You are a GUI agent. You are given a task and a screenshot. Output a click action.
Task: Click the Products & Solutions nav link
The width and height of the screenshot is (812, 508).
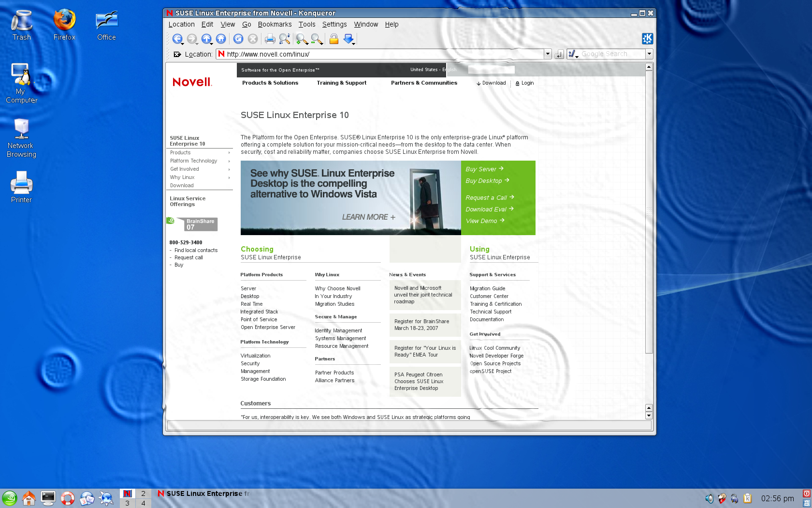(270, 83)
